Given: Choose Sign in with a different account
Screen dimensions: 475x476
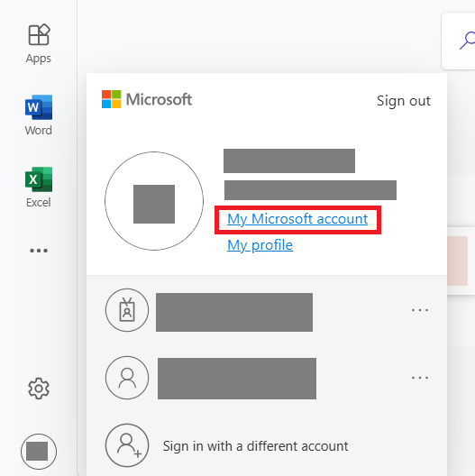Looking at the screenshot, I should click(x=256, y=446).
